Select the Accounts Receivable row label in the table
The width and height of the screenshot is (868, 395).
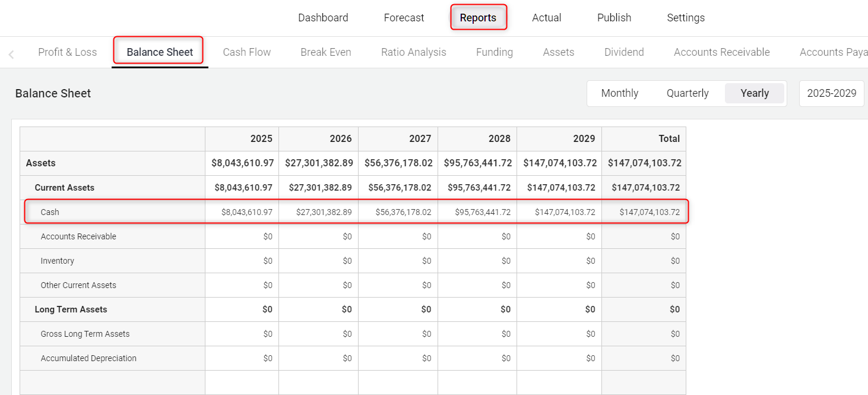tap(78, 236)
